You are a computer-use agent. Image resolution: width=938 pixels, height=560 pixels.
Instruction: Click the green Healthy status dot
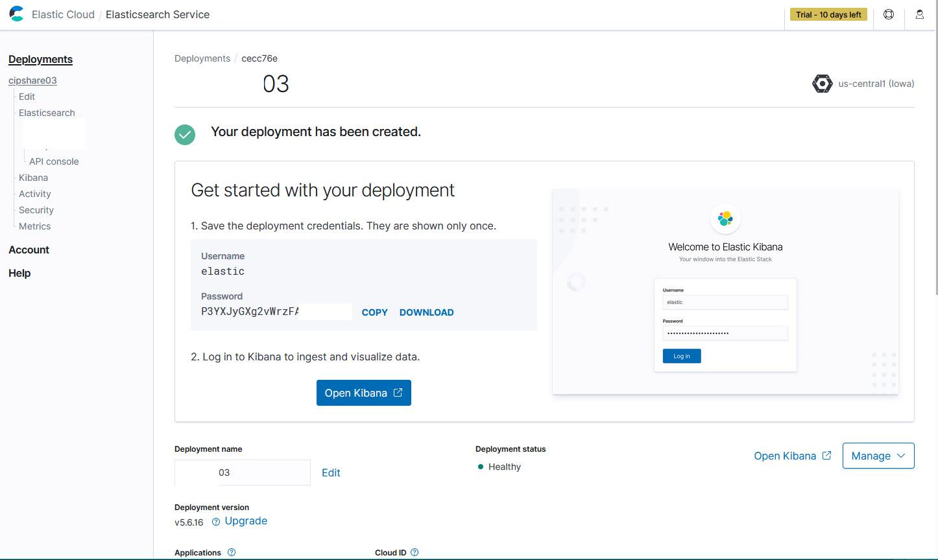tap(481, 467)
